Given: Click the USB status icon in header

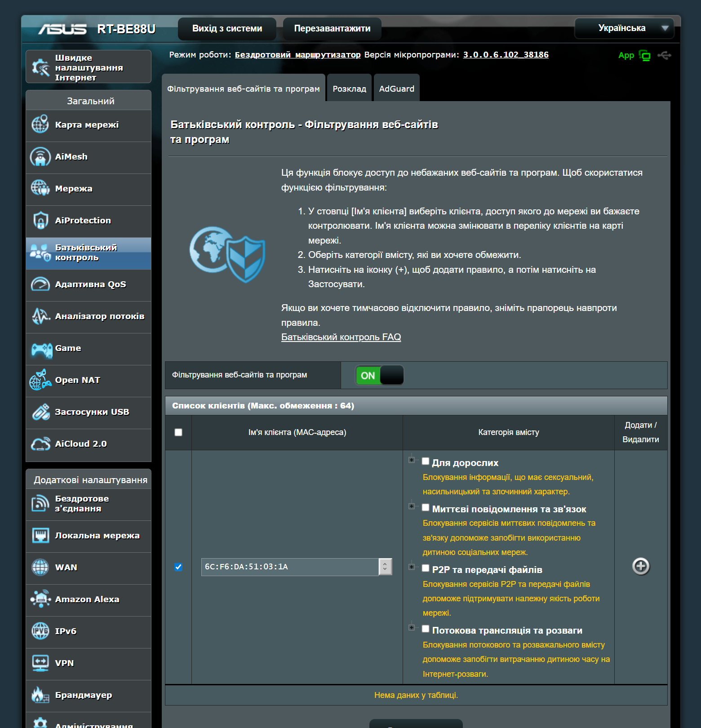Looking at the screenshot, I should point(664,55).
